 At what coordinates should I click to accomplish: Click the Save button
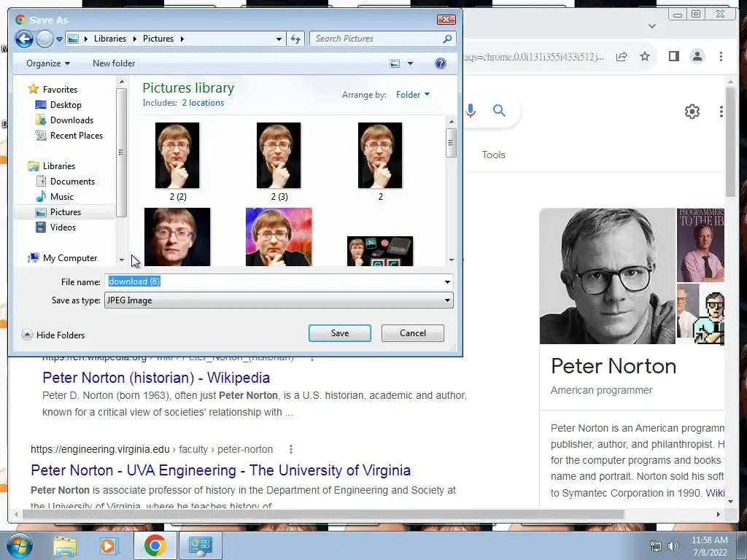pyautogui.click(x=340, y=333)
